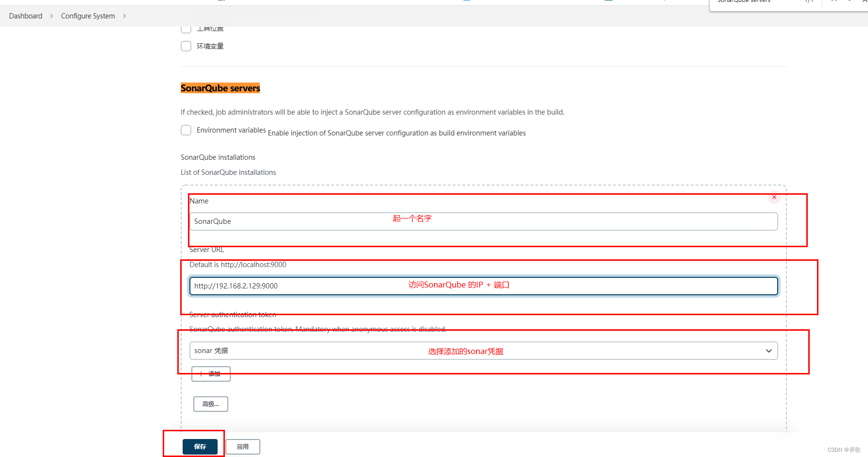Click into the Name field containing SonarQube
Image resolution: width=868 pixels, height=457 pixels.
click(x=483, y=221)
